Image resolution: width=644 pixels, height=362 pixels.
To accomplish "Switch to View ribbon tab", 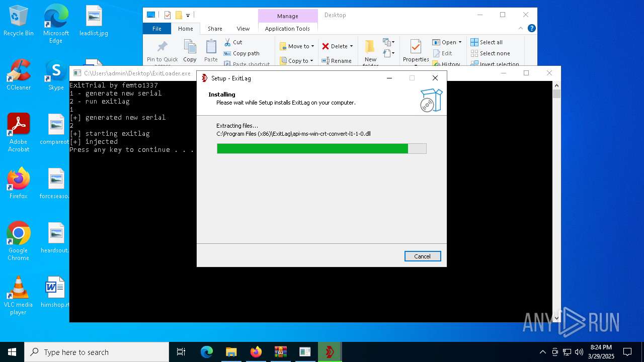I will (243, 29).
